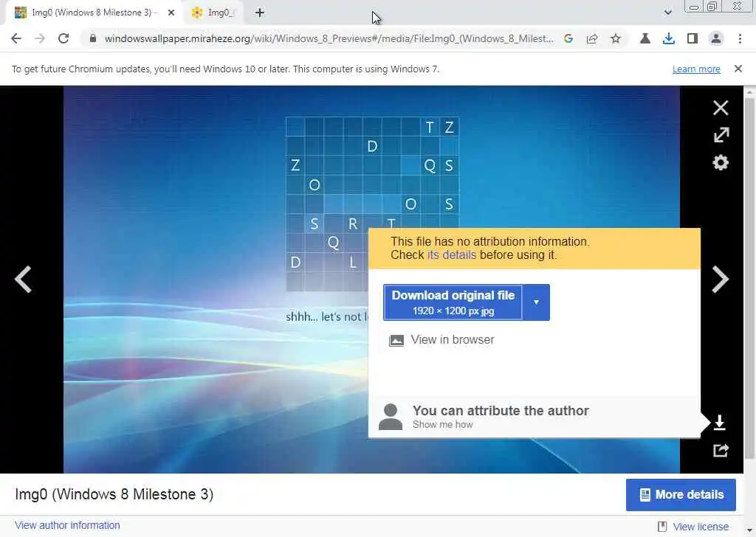Go to previous image with left arrow

23,279
